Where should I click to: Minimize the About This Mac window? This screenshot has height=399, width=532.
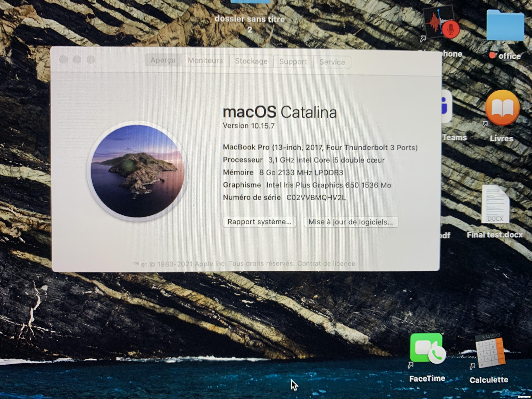coord(77,59)
